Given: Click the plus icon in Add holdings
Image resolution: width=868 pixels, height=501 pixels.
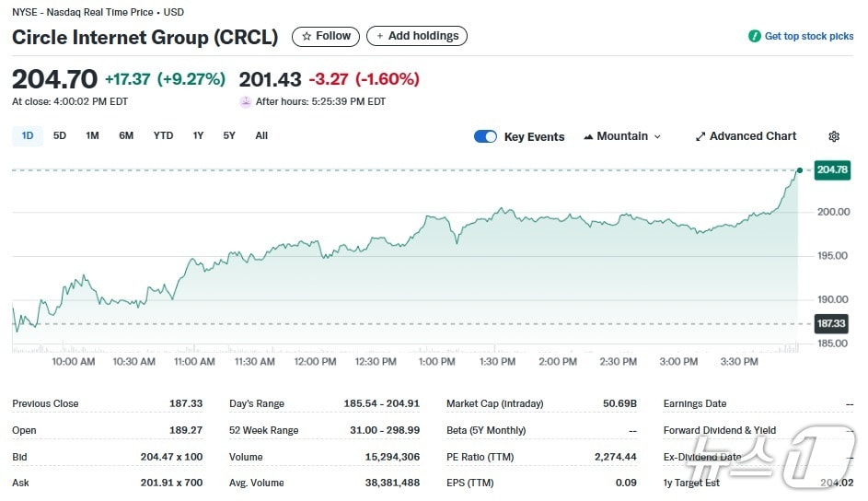Looking at the screenshot, I should [379, 36].
